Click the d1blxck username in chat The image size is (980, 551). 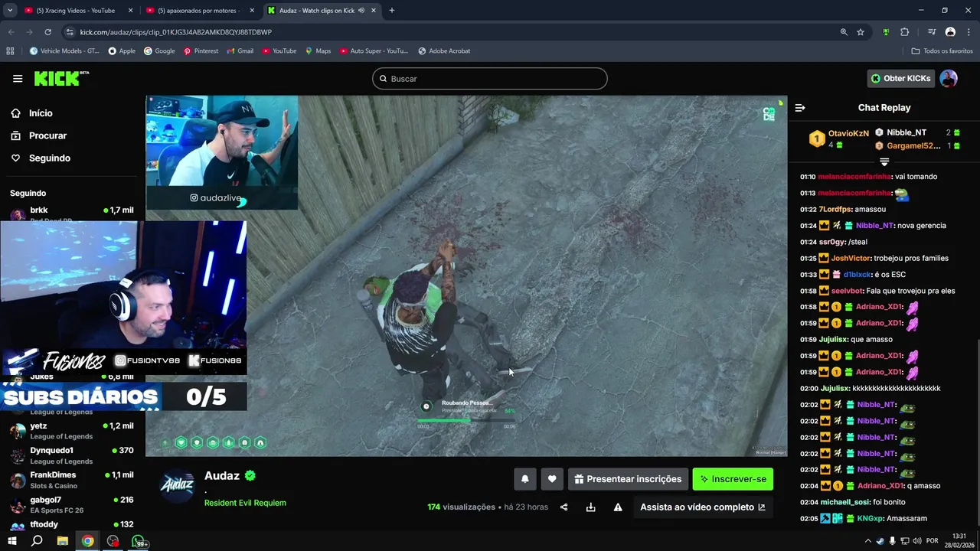click(857, 275)
